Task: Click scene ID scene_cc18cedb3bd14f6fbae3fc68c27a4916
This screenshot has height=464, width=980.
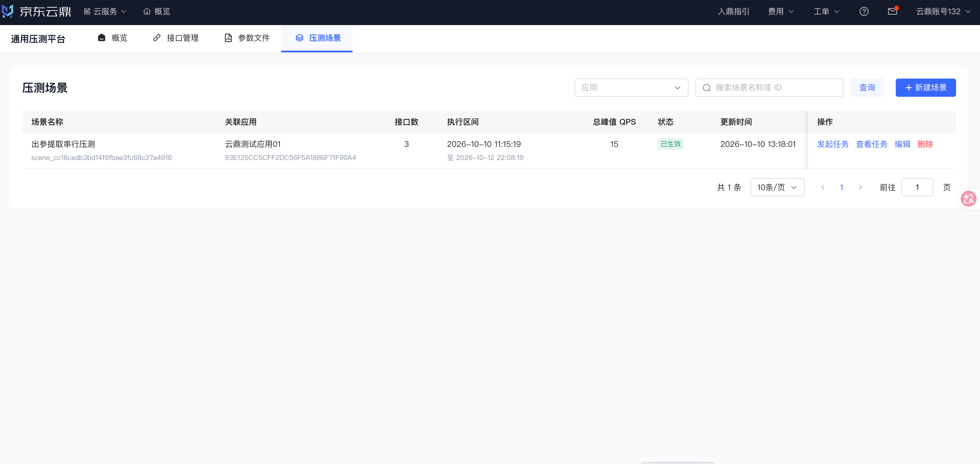Action: [x=102, y=158]
